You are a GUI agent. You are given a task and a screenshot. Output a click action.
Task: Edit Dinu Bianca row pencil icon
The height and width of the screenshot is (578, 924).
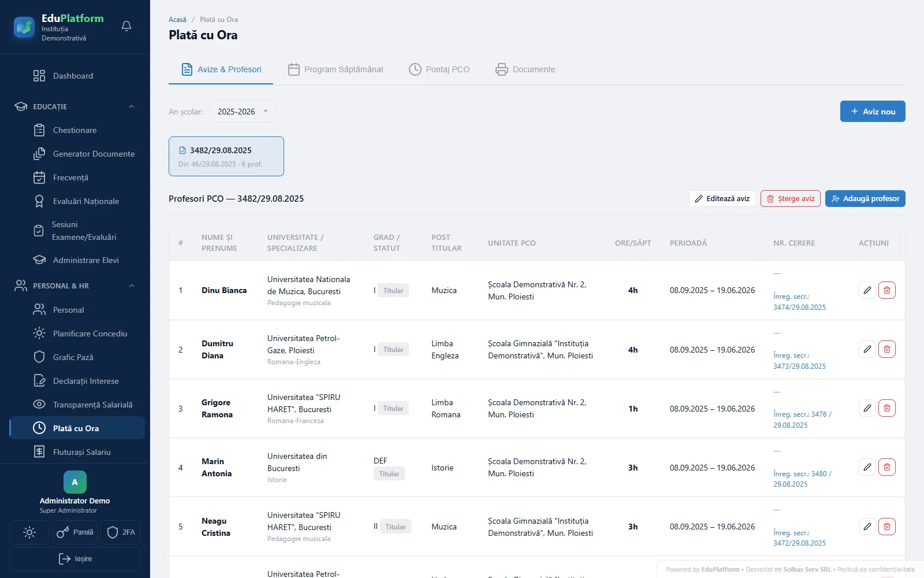point(867,290)
